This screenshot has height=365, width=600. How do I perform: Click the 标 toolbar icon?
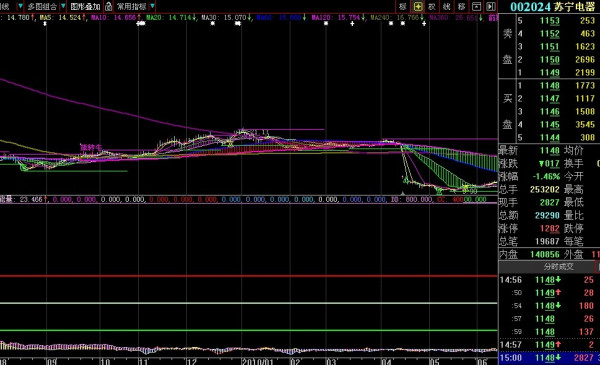click(x=403, y=6)
